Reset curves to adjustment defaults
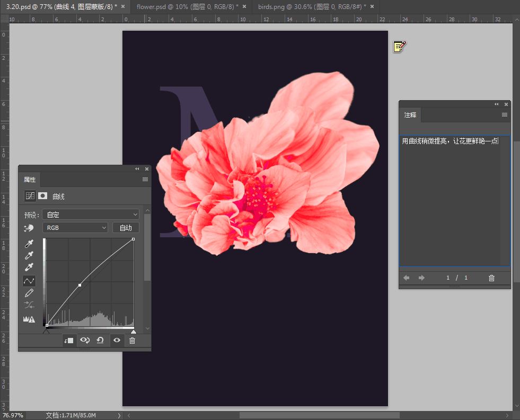This screenshot has height=420, width=520. [100, 341]
